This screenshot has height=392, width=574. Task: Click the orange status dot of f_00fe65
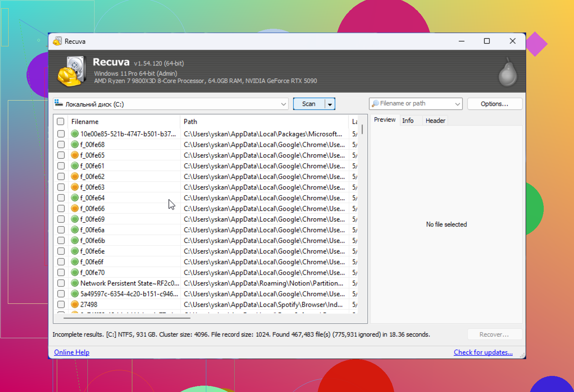pos(75,155)
